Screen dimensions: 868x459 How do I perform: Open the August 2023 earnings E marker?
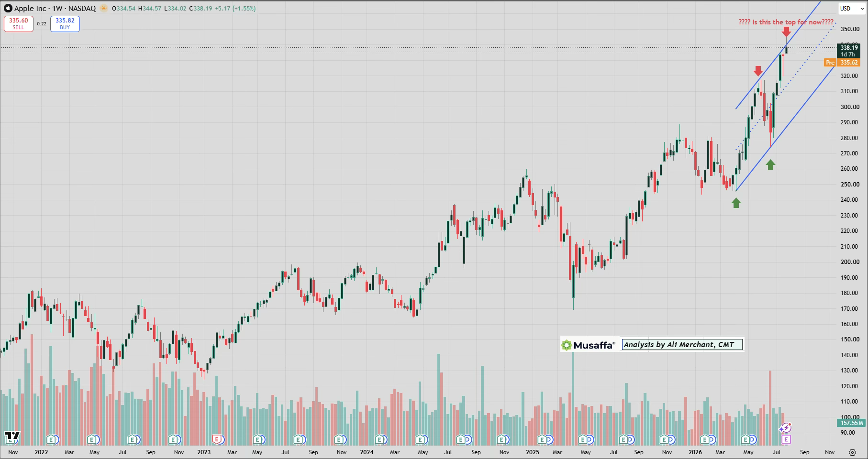point(298,439)
